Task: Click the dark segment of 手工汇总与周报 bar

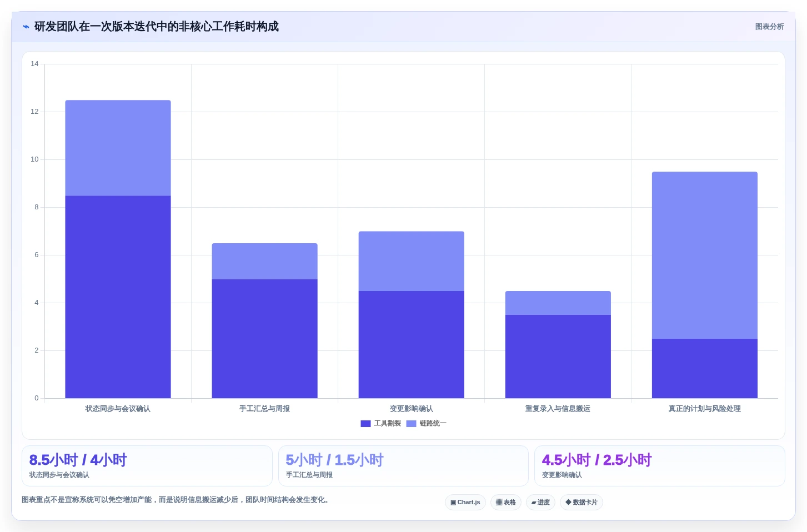Action: (x=264, y=339)
